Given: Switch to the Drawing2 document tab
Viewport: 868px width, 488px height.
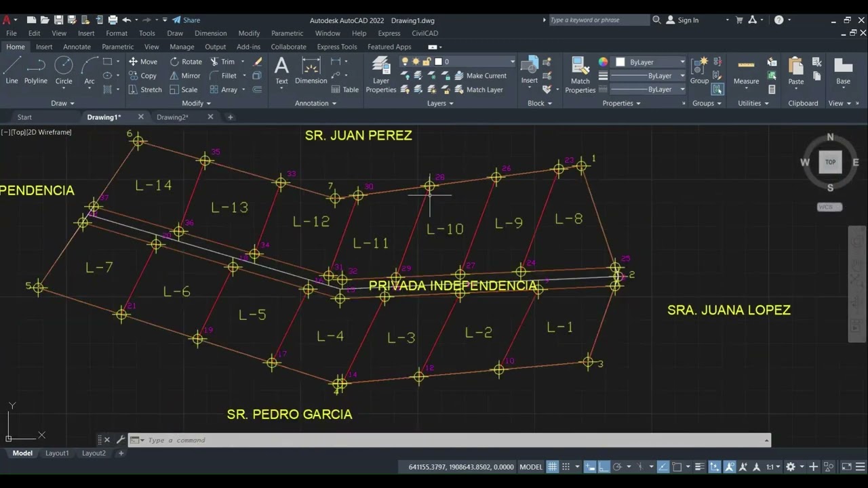Looking at the screenshot, I should click(172, 117).
